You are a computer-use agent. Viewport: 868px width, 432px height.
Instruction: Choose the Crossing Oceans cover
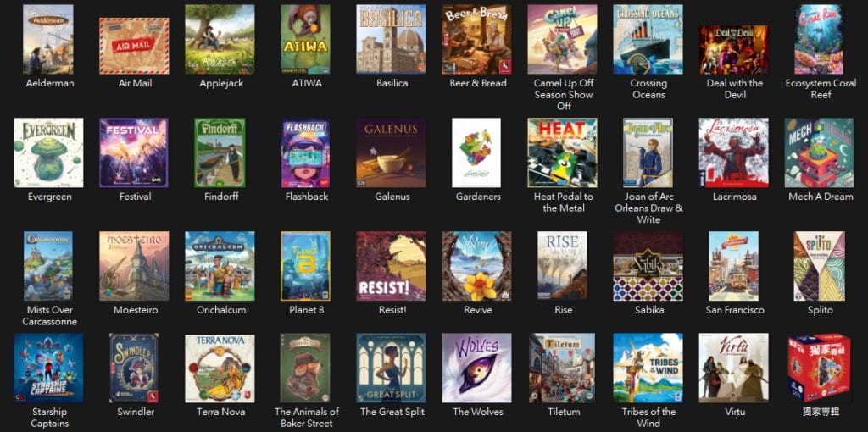click(648, 40)
